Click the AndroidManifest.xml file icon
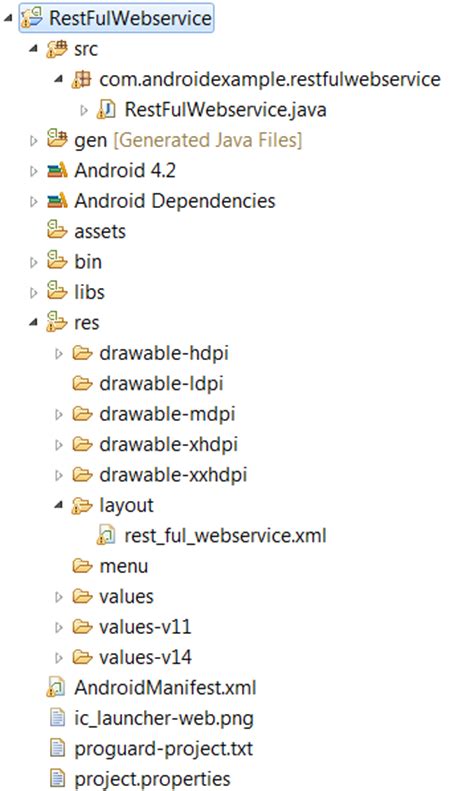The height and width of the screenshot is (791, 474). [x=56, y=688]
